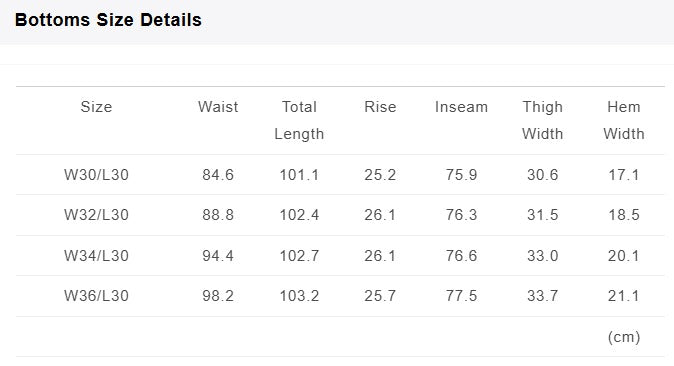Click the Total Length column header
Image resolution: width=674 pixels, height=366 pixels.
(299, 120)
